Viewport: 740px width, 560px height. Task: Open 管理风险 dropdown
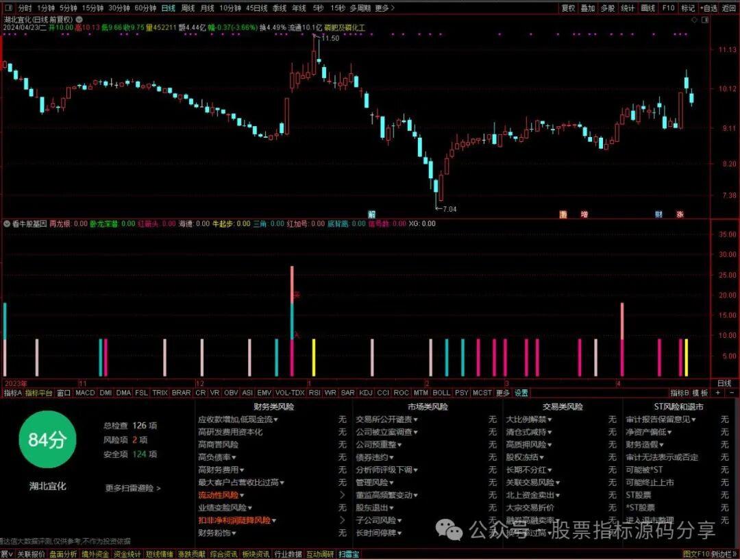tap(375, 483)
